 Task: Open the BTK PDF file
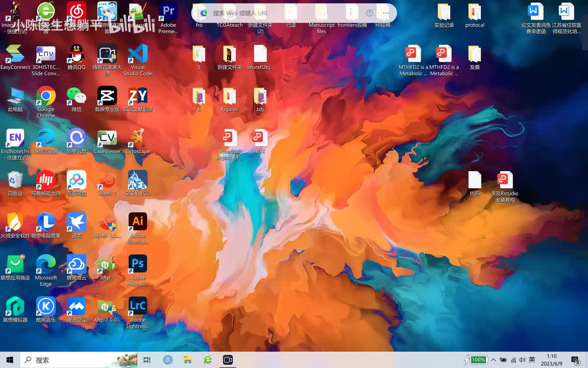pyautogui.click(x=260, y=141)
